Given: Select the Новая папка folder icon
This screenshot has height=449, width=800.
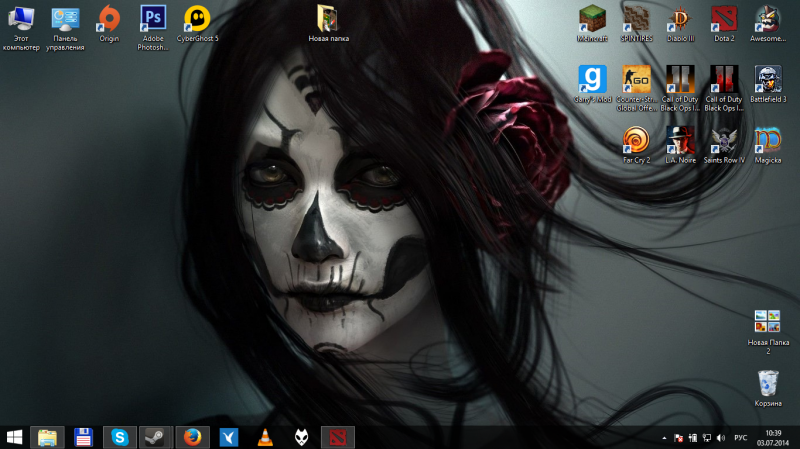Looking at the screenshot, I should coord(329,24).
